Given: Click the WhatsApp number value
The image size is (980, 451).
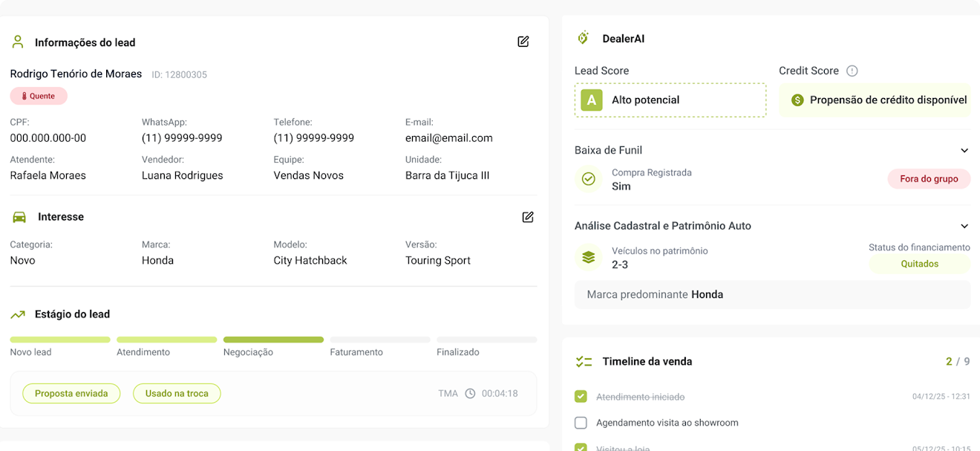Looking at the screenshot, I should click(x=182, y=138).
